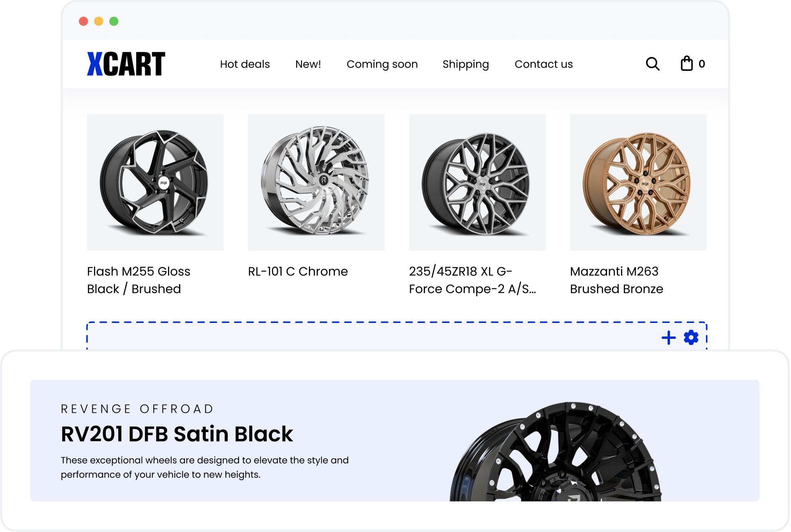Click the Mazzanti M263 bronze wheel image
Screen dimensions: 791x532
[638, 182]
